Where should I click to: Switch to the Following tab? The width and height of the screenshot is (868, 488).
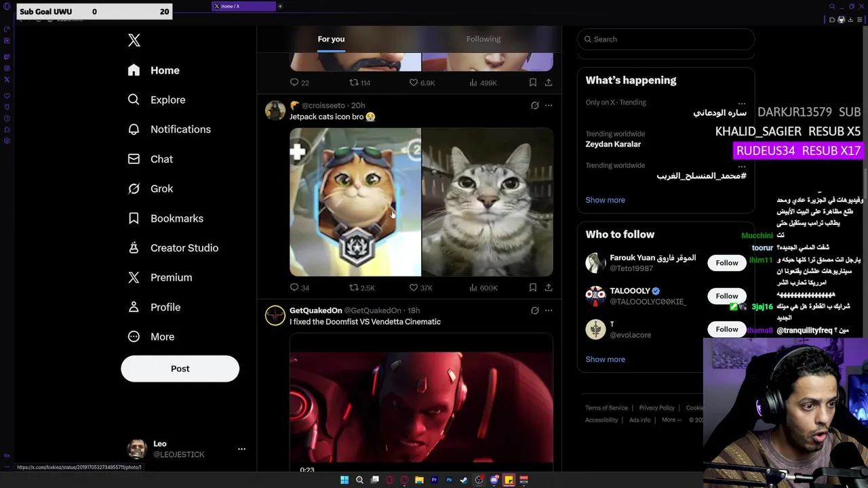click(x=484, y=39)
